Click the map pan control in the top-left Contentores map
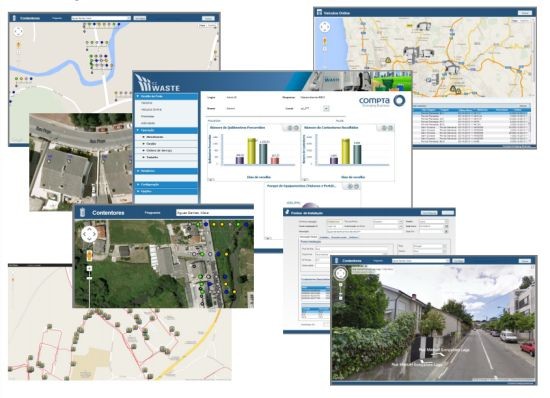This screenshot has height=398, width=550. pos(18,32)
